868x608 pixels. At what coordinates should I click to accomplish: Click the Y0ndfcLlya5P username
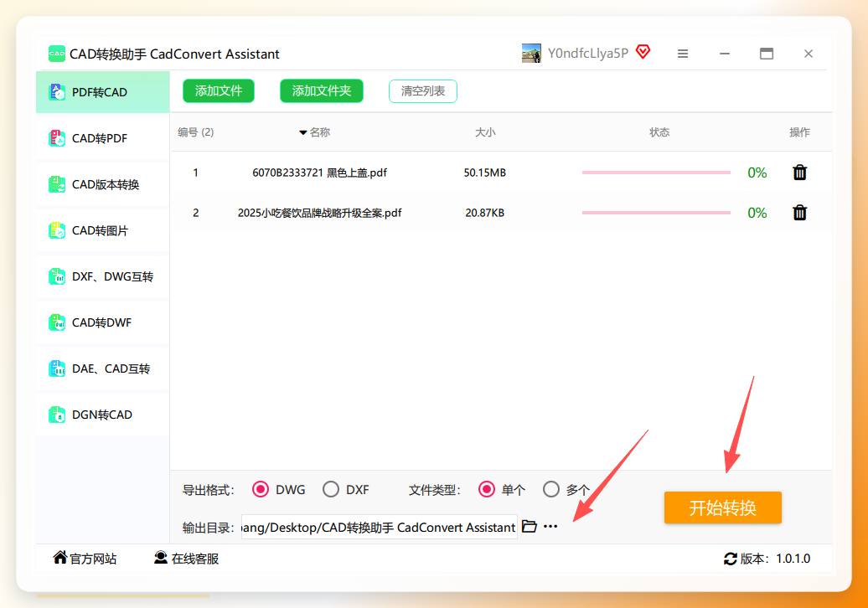588,53
